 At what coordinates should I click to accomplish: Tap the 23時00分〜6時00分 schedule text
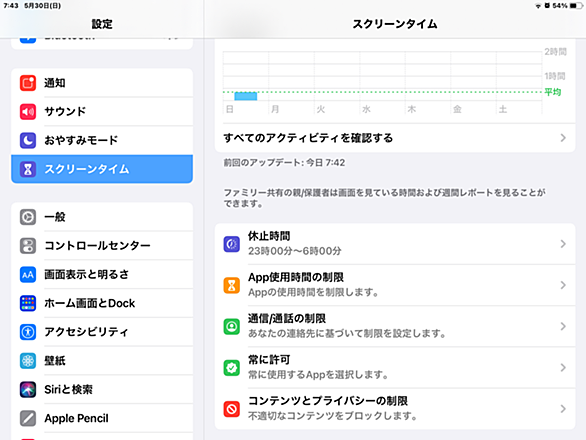tap(294, 251)
